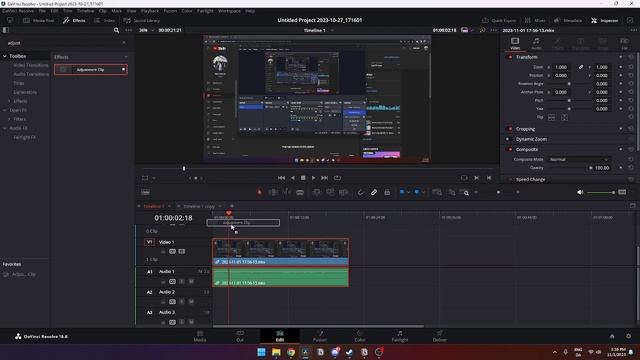Toggle the Snapping magnet icon
The height and width of the screenshot is (360, 640).
361,192
